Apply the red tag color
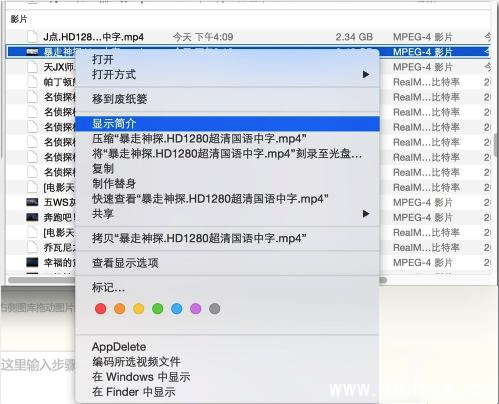Image resolution: width=499 pixels, height=404 pixels. coord(101,309)
